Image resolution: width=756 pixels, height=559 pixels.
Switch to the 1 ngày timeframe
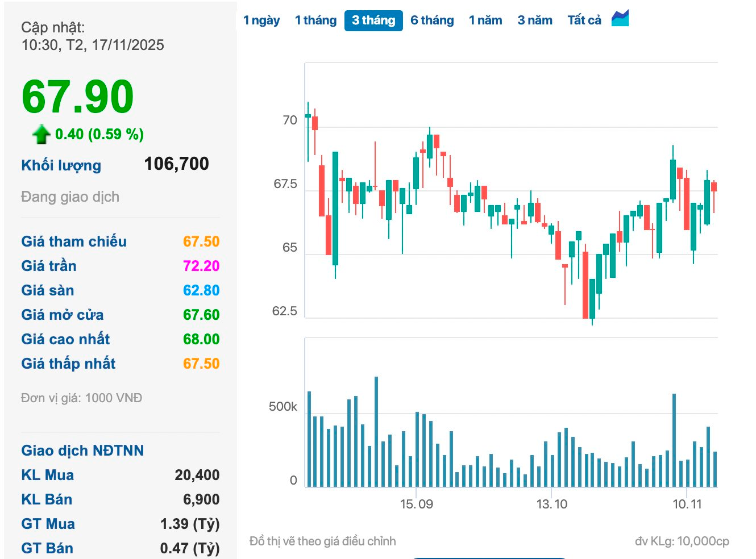point(261,20)
